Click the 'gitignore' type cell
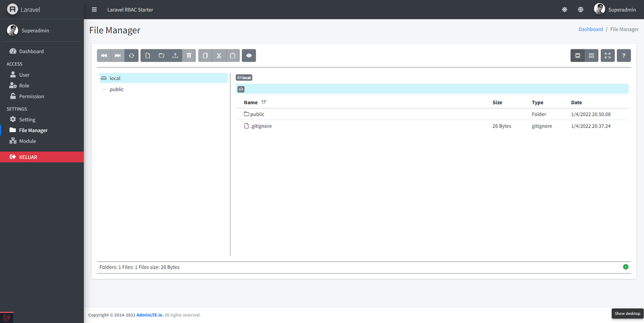This screenshot has width=644, height=323. click(542, 126)
